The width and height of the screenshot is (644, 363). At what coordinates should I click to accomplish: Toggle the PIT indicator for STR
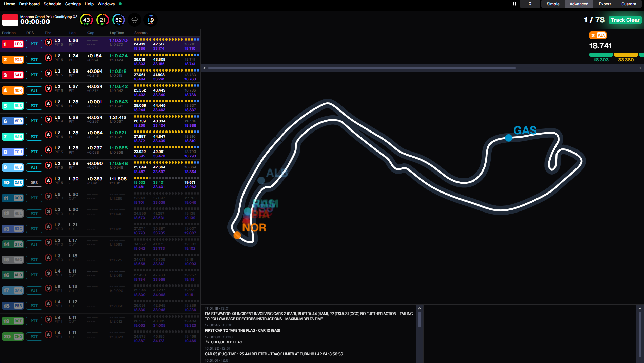(x=34, y=244)
